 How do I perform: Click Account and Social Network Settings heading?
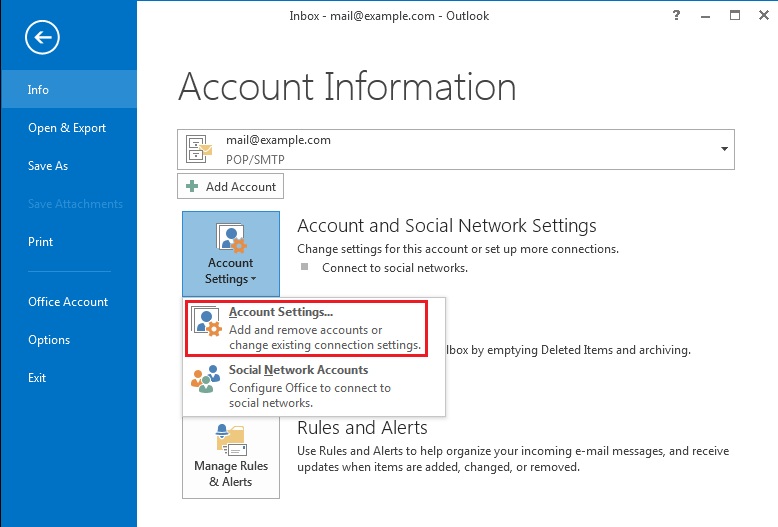point(447,226)
